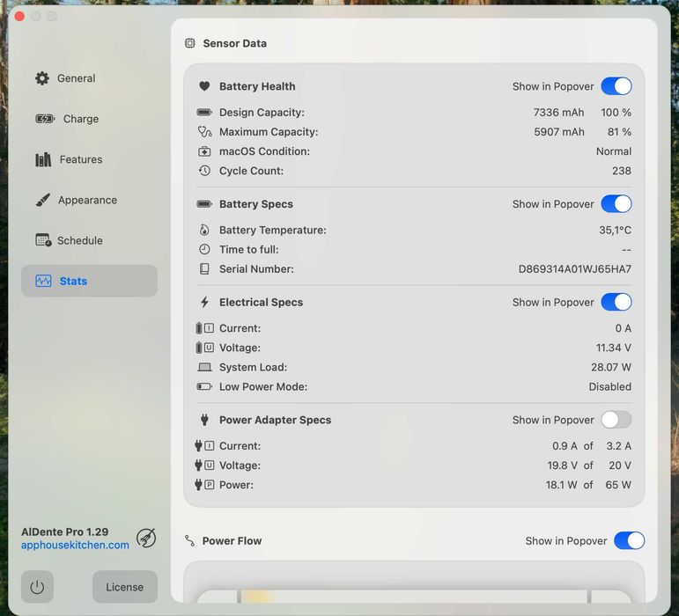
Task: Click the 81 % capacity value
Action: (619, 132)
